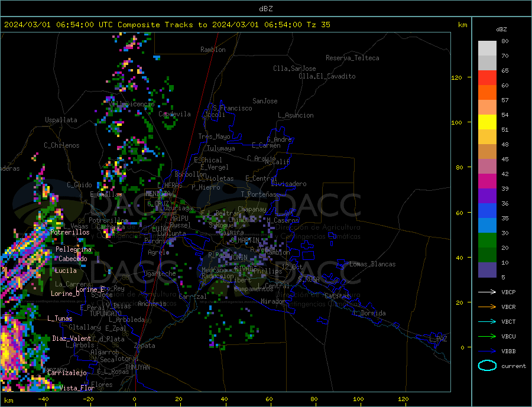The width and height of the screenshot is (532, 407).
Task: Click the 'Clla.El_Cavadito' map label
Action: [x=327, y=76]
